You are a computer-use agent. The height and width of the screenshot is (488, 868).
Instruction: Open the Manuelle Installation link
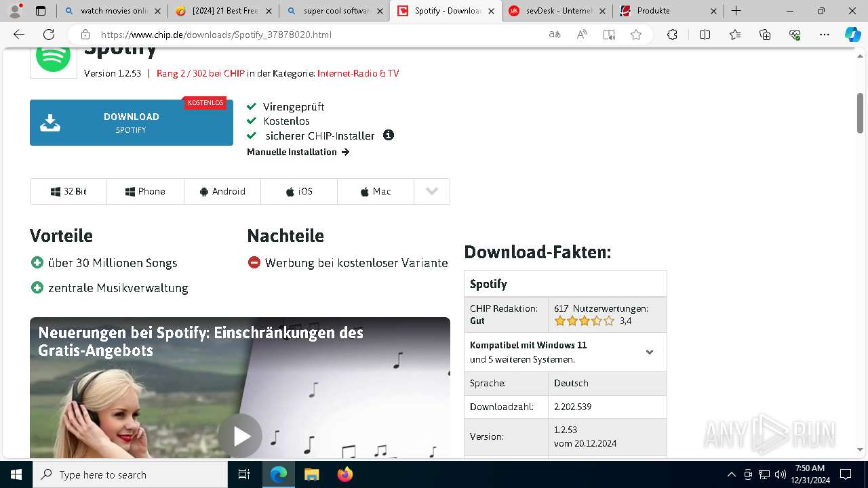pos(298,152)
